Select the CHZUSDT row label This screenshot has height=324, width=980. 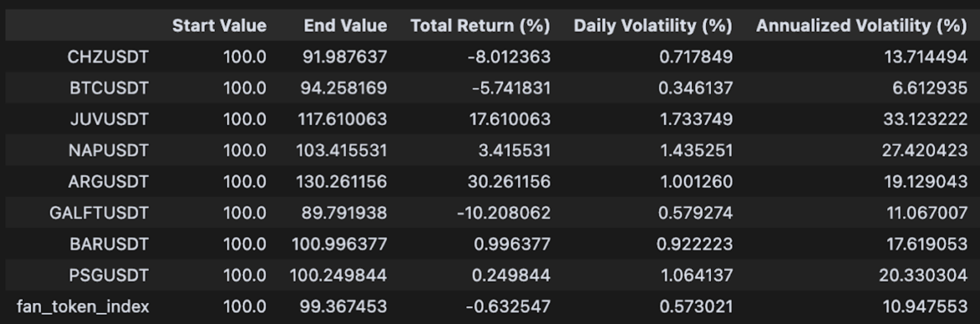(x=108, y=57)
